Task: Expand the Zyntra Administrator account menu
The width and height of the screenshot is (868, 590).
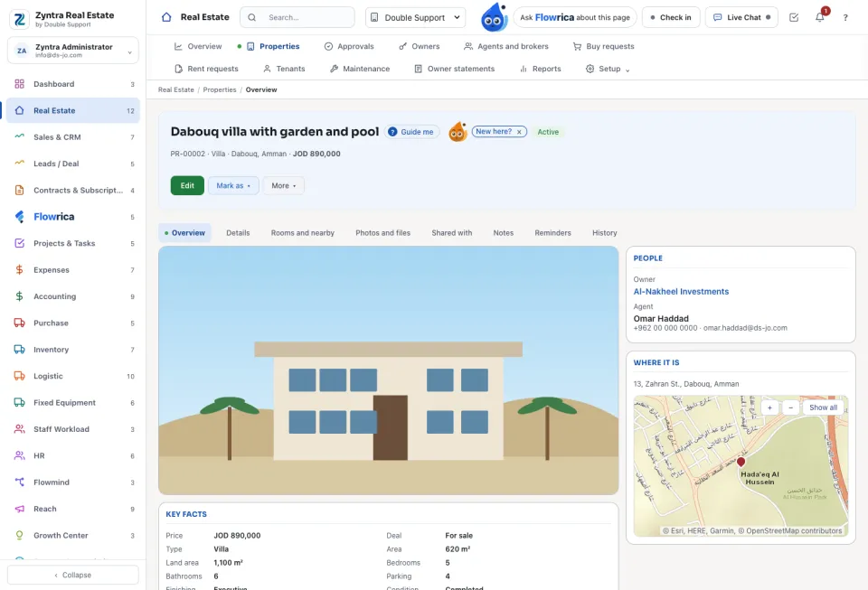Action: (x=73, y=51)
